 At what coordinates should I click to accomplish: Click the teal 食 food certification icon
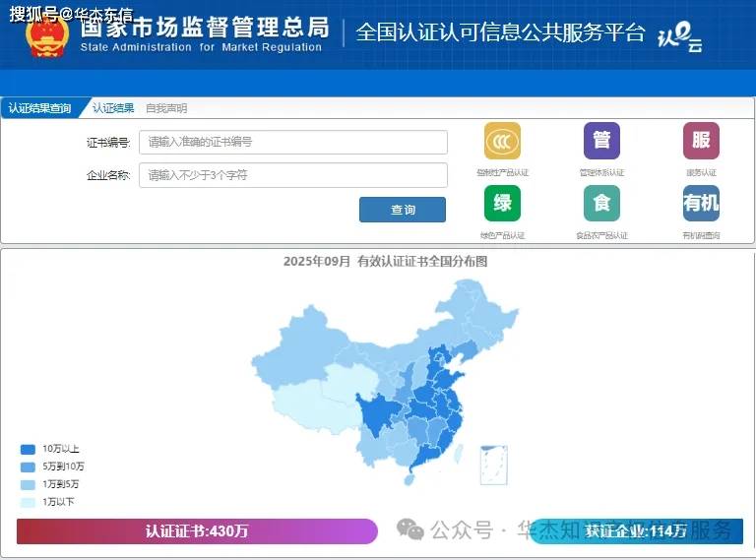(x=601, y=204)
